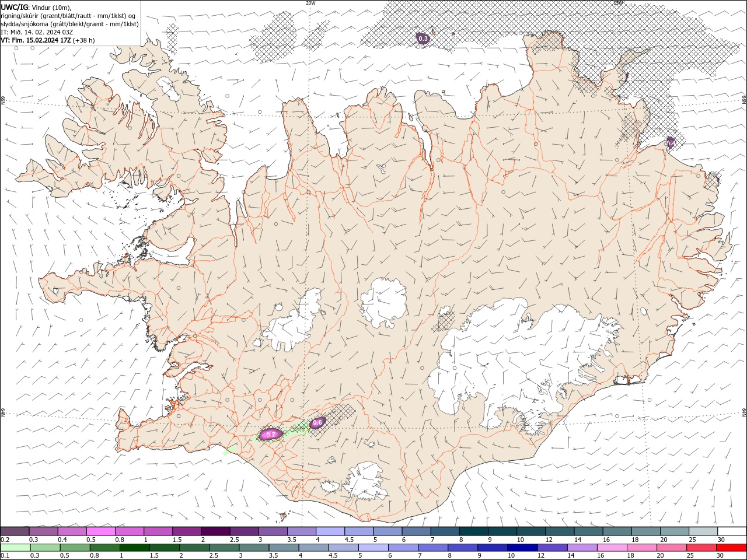747x560 pixels.
Task: Click the upper legend swatch labeled 14
Action: [x=589, y=531]
